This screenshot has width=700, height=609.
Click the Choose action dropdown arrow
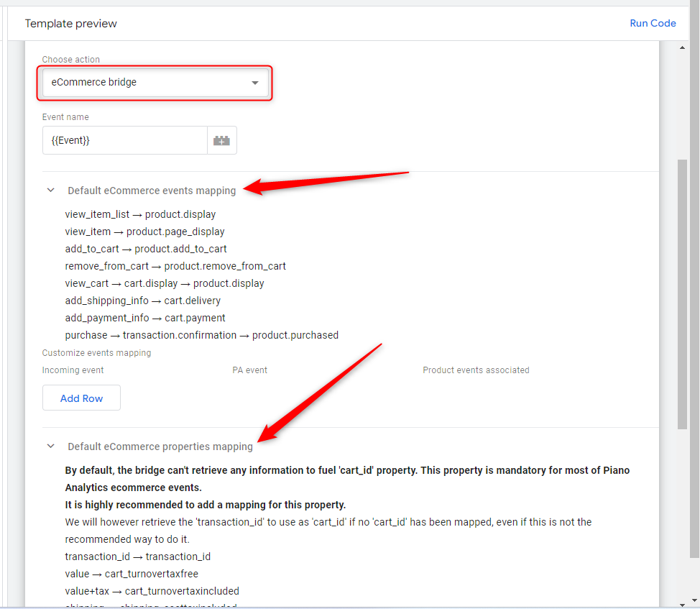coord(254,83)
